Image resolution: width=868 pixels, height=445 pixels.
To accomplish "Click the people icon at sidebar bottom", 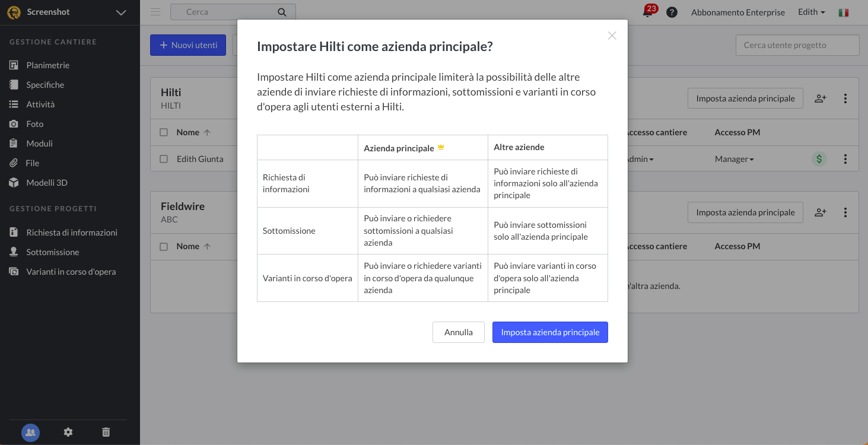I will pyautogui.click(x=31, y=433).
